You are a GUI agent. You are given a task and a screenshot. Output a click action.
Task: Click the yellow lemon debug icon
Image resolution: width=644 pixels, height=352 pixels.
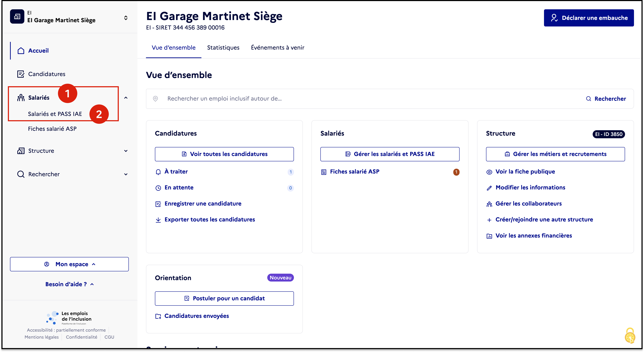click(x=630, y=336)
